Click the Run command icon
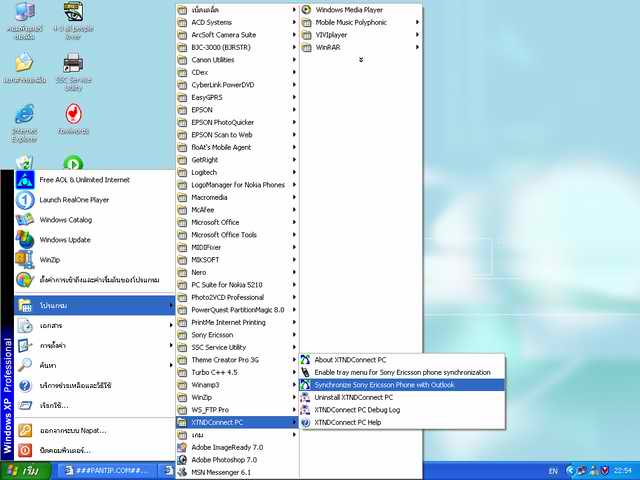The height and width of the screenshot is (480, 640). click(25, 405)
